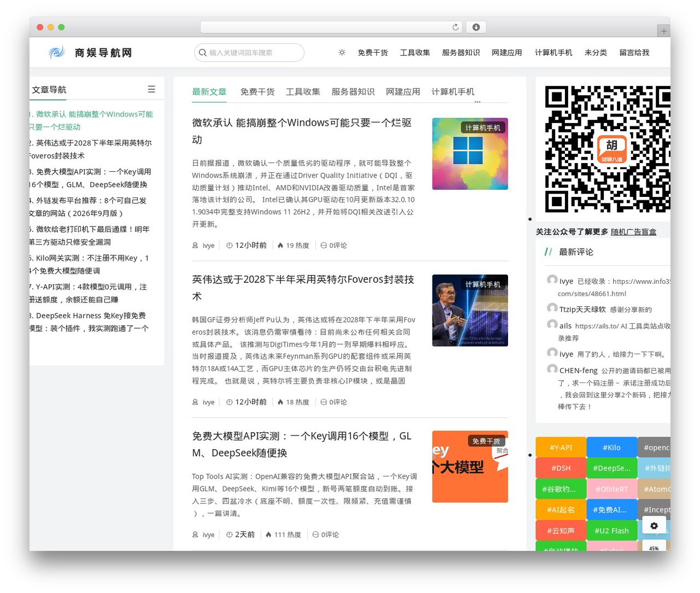Open the #AI起名 orange tag
Viewport: 700px width, 593px height.
point(561,510)
